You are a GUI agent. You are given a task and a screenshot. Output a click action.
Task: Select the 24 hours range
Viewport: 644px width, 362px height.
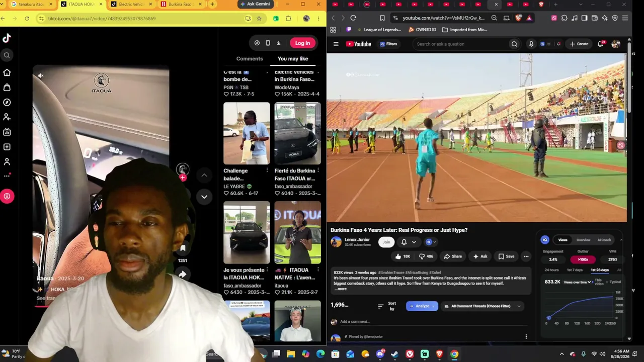point(551,270)
